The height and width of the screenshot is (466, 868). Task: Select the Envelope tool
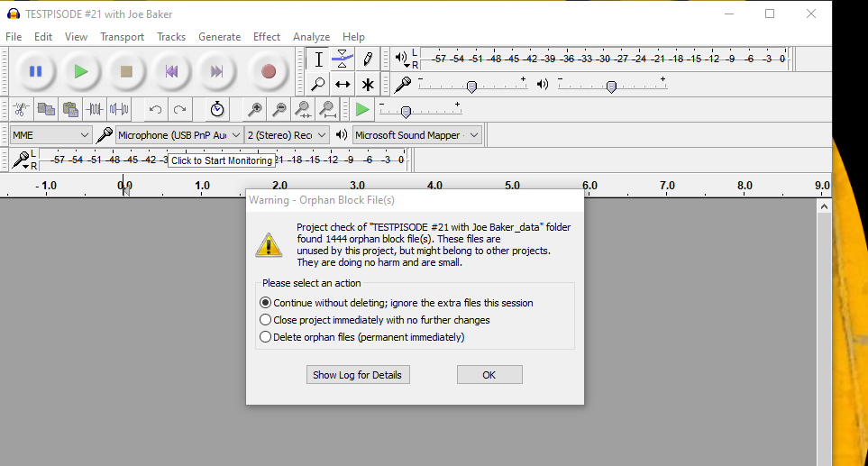pos(343,59)
